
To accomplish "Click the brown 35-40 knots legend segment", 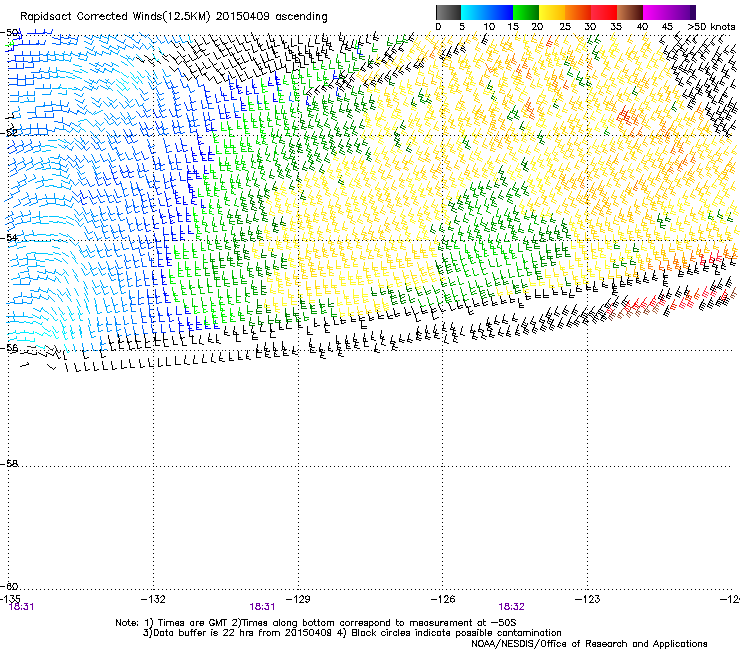I will click(630, 12).
